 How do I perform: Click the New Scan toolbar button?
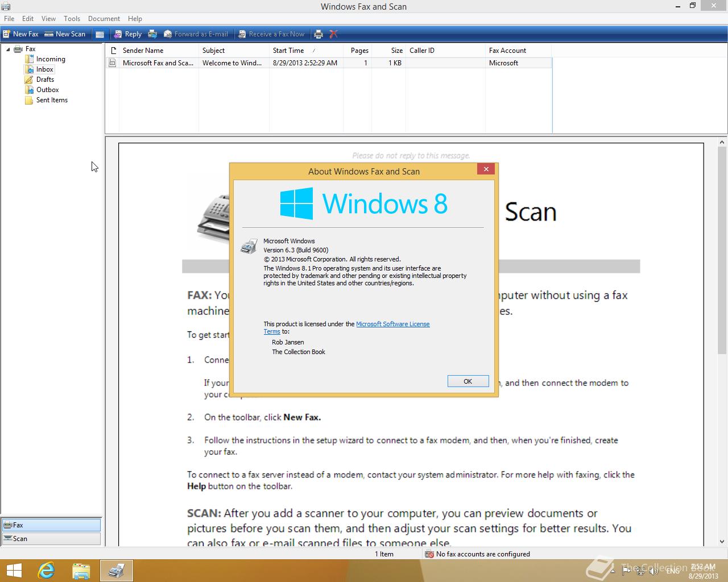tap(65, 34)
